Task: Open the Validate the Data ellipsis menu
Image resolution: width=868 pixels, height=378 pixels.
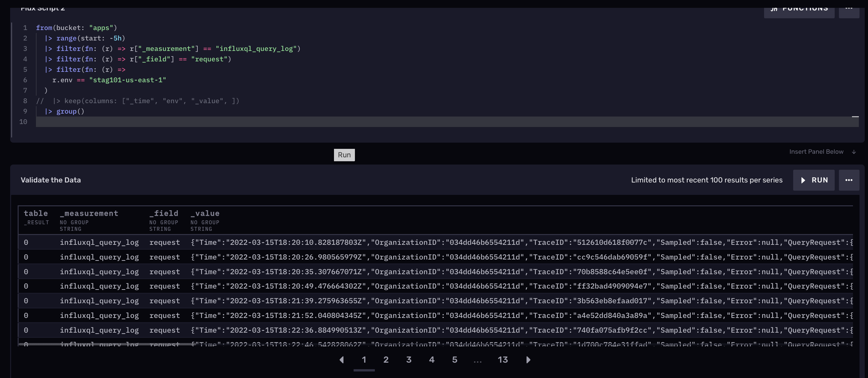Action: 849,180
